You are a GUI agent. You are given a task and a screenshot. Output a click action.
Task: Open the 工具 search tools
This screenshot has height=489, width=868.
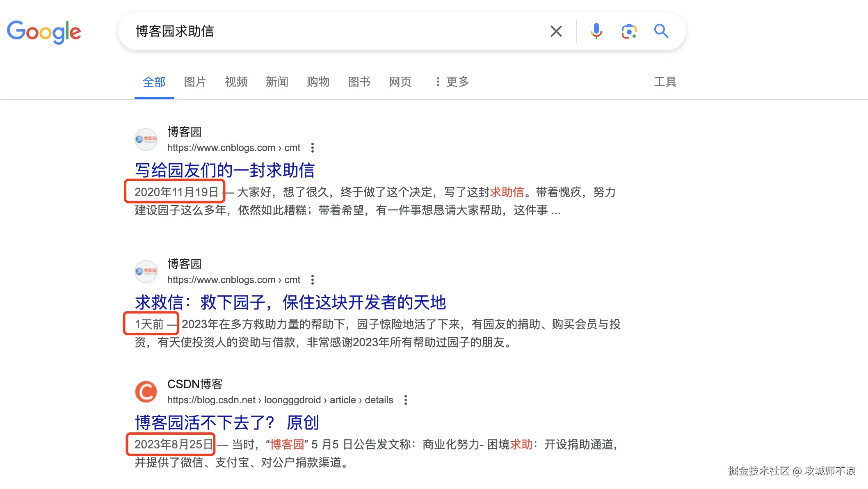point(665,82)
